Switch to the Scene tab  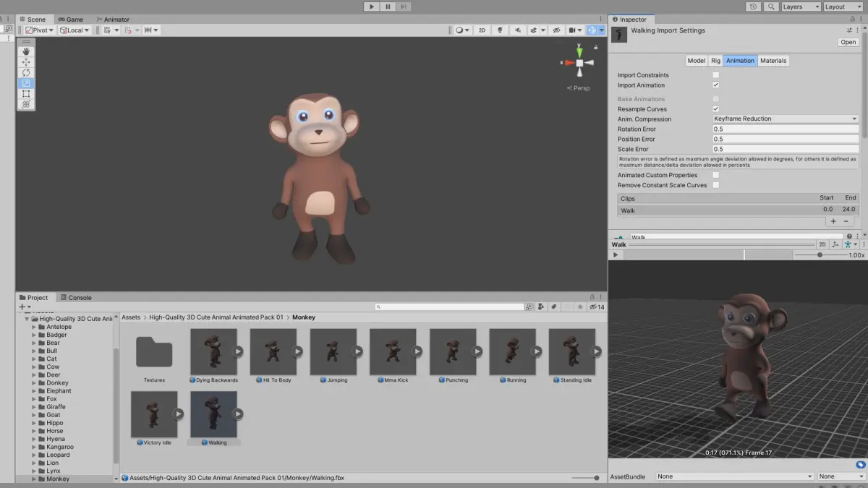pyautogui.click(x=32, y=20)
